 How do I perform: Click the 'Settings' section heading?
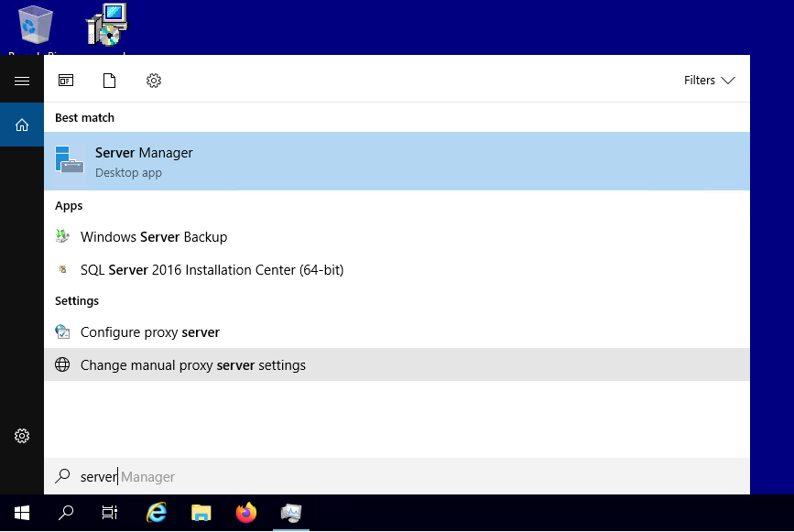pos(77,300)
